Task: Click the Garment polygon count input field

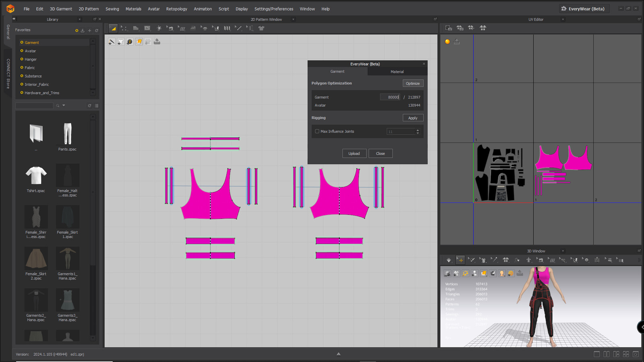Action: [390, 97]
